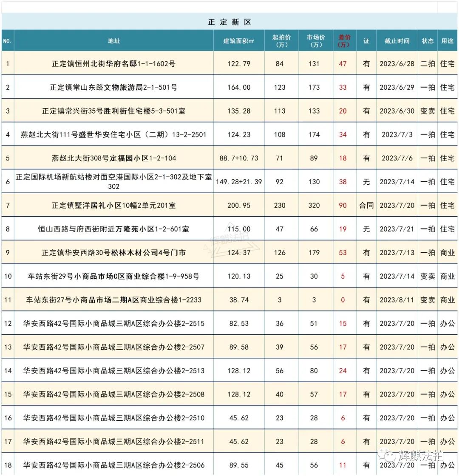This screenshot has height=476, width=459.
Task: Select the 地址 column header
Action: (x=114, y=41)
